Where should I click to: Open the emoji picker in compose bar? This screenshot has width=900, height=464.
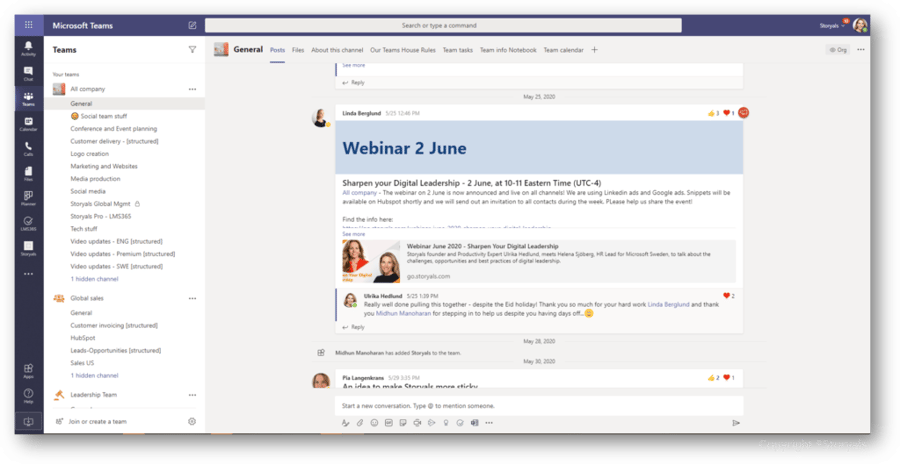point(374,423)
